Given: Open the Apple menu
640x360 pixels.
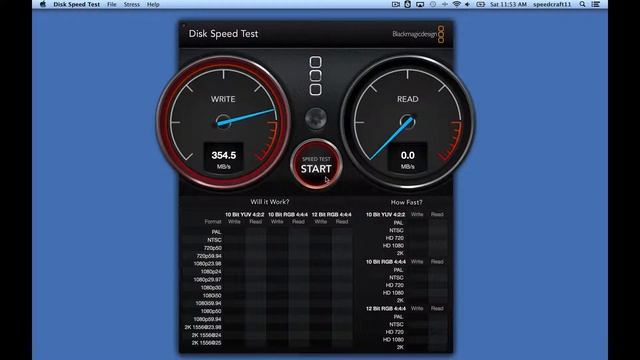Looking at the screenshot, I should click(x=43, y=4).
